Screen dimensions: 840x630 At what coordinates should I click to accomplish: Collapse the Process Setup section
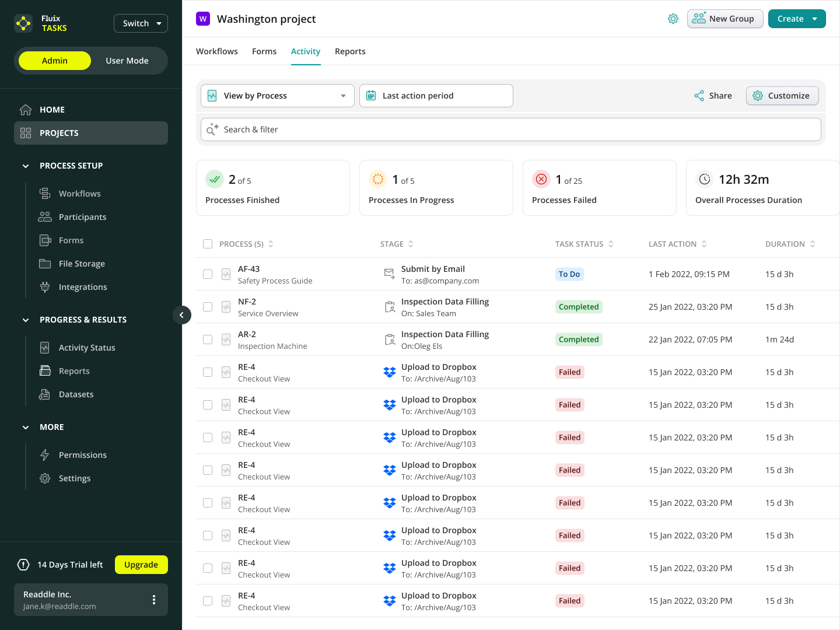tap(26, 166)
